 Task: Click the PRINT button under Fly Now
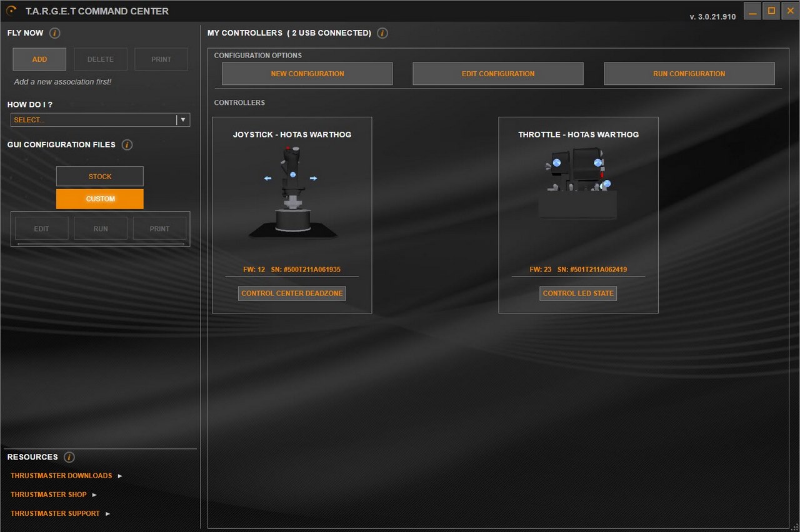point(161,59)
